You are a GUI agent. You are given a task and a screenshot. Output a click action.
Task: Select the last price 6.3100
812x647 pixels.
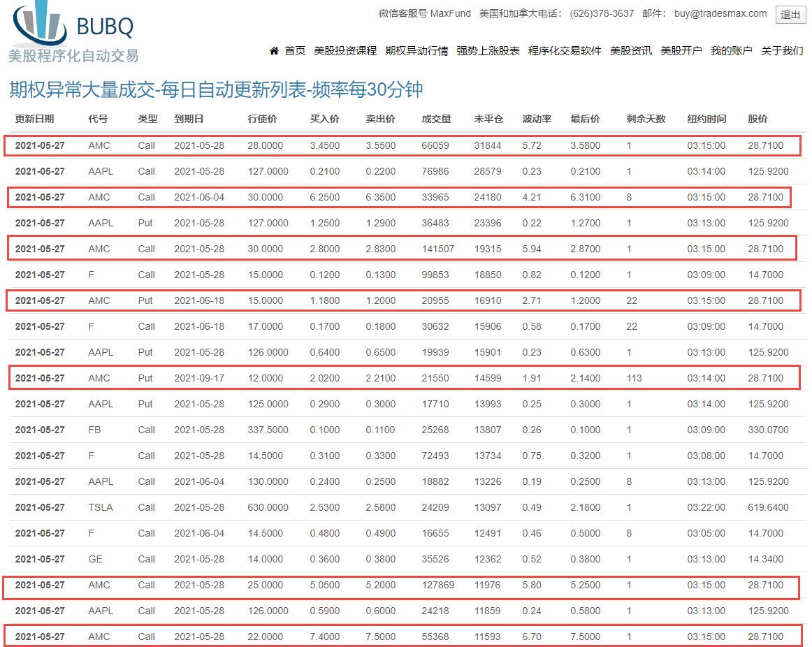[586, 198]
